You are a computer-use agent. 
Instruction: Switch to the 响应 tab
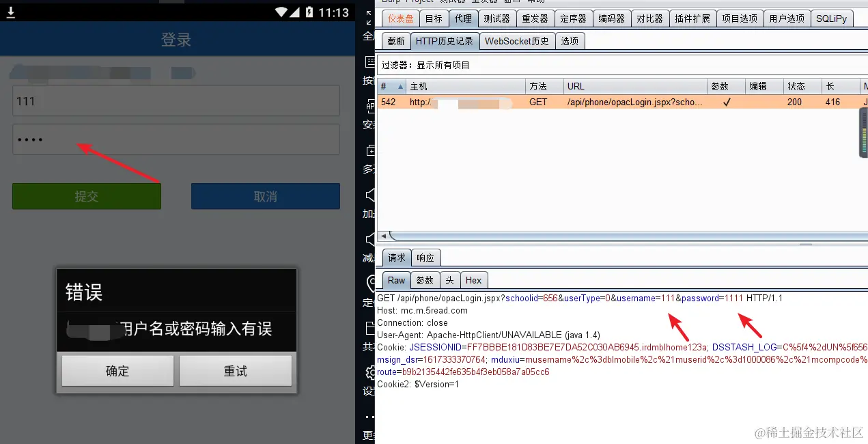tap(425, 258)
